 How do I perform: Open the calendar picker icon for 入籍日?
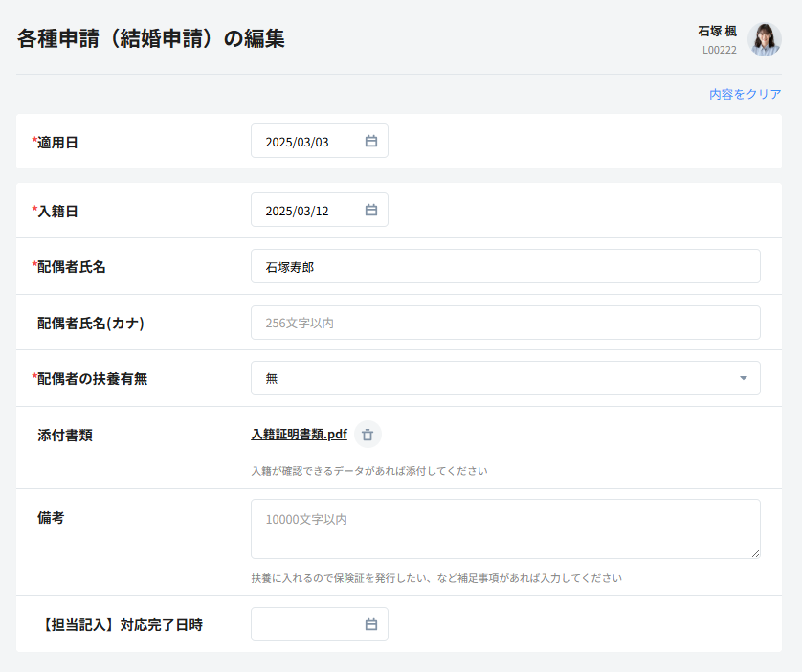(x=371, y=211)
